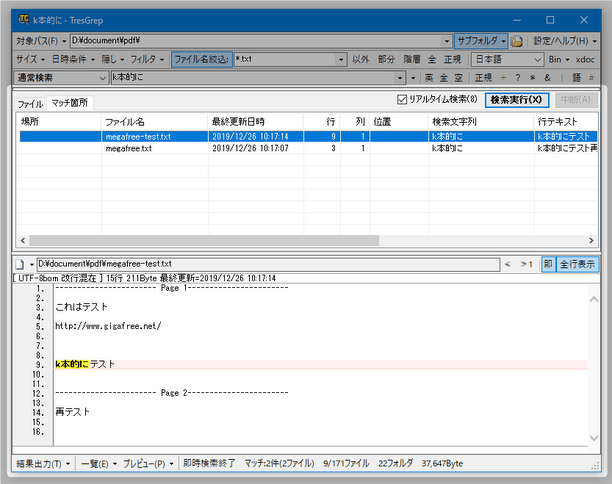
Task: Toggle 部分 partial filename match
Action: (x=386, y=59)
